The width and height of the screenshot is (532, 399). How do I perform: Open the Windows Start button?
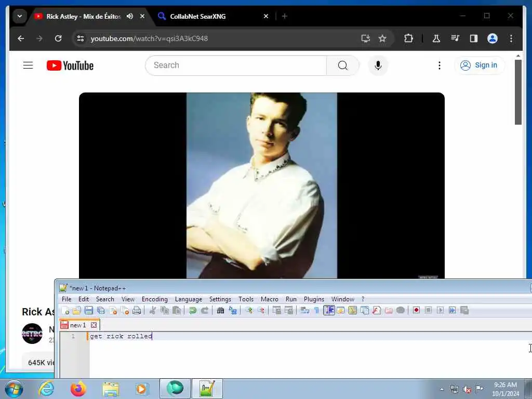point(14,389)
